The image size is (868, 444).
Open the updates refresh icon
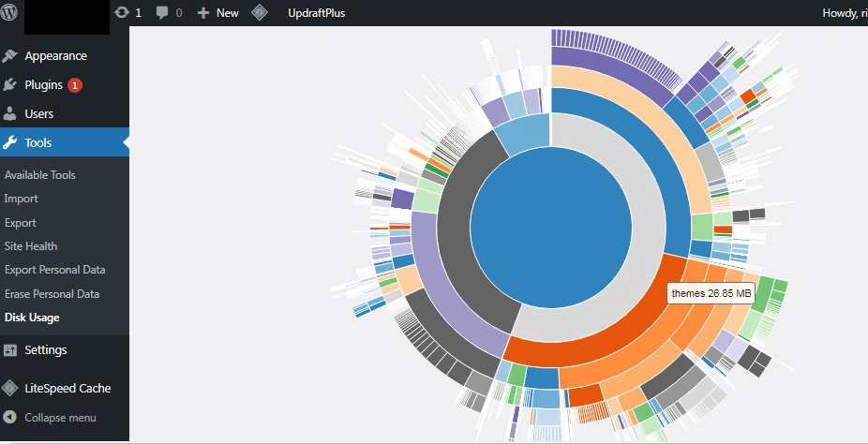[122, 13]
